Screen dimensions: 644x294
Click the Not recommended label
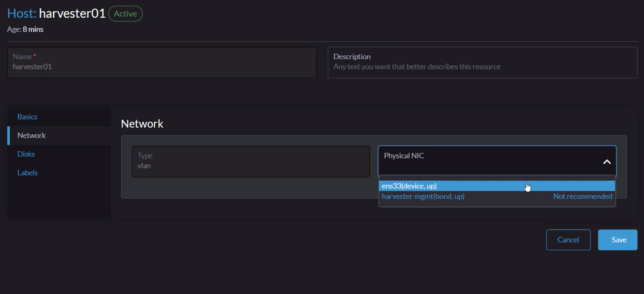tap(582, 196)
